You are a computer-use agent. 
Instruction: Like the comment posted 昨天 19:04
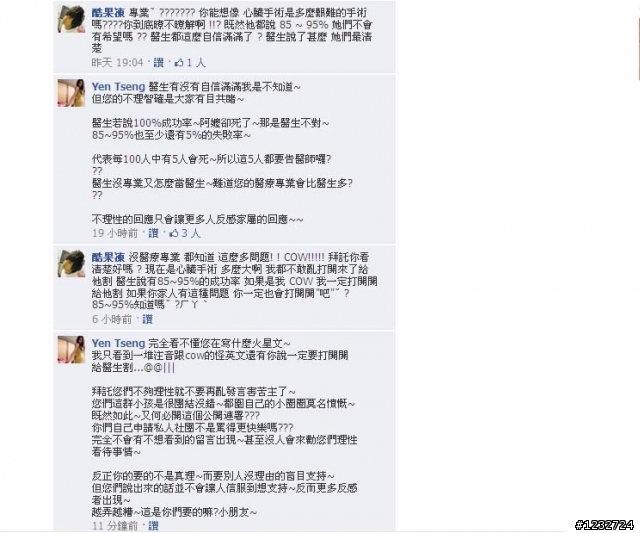coord(159,63)
